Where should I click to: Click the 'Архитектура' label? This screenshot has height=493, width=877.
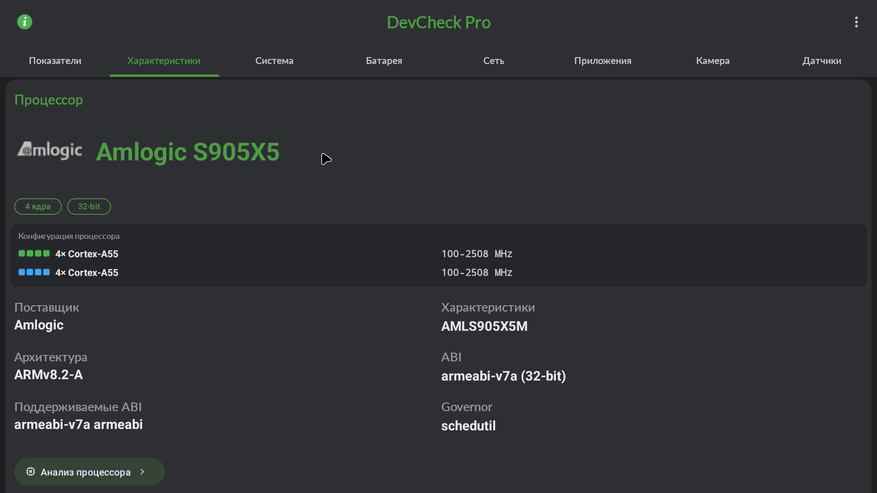[x=50, y=357]
